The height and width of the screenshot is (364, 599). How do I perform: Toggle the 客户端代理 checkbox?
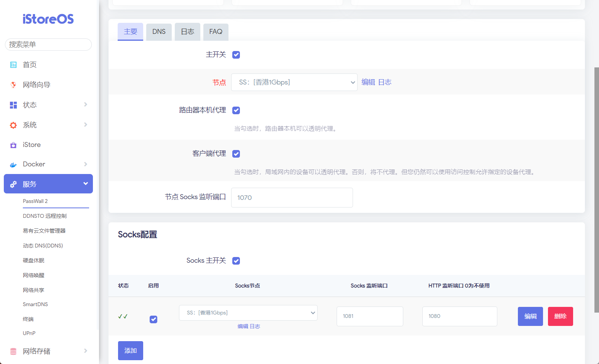tap(236, 154)
